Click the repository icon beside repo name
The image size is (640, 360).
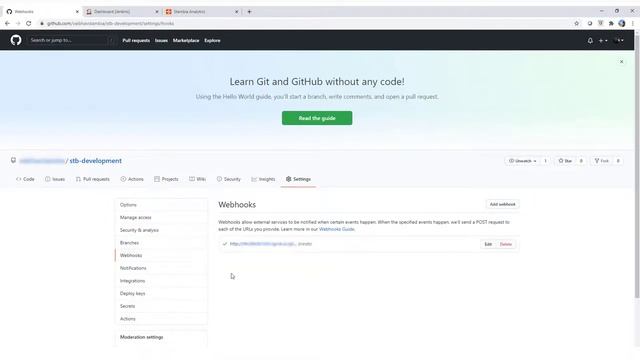point(13,161)
